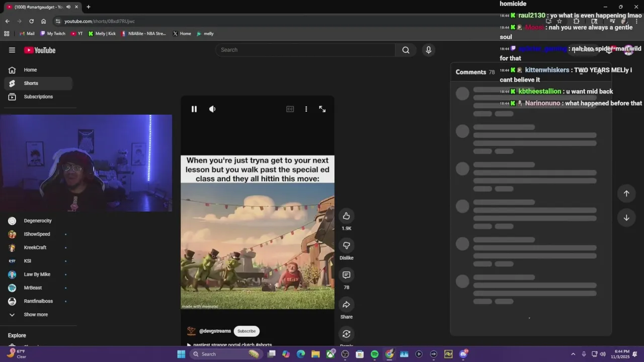Viewport: 644px width, 362px height.
Task: Go back in browser
Action: 7,21
